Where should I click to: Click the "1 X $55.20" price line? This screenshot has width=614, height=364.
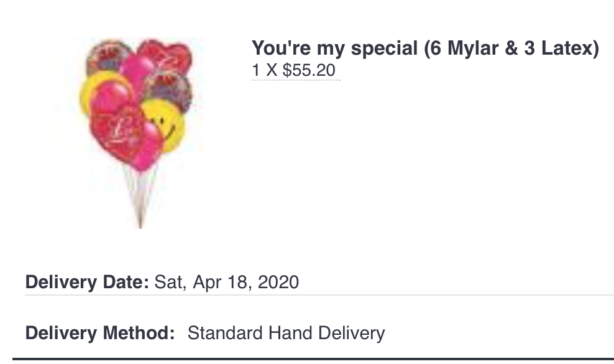(293, 70)
